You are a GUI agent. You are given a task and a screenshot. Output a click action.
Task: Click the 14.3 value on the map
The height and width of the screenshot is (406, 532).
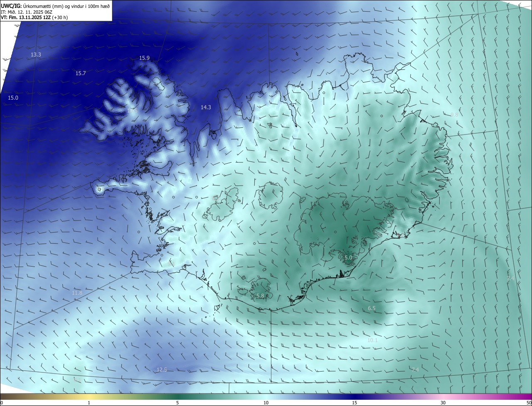pos(206,107)
